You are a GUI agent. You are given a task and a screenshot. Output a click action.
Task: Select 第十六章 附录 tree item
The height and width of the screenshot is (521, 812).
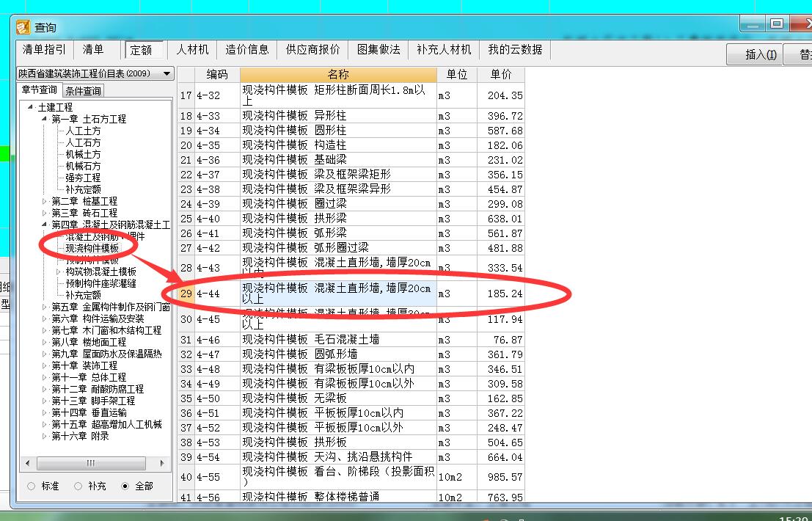coord(80,436)
